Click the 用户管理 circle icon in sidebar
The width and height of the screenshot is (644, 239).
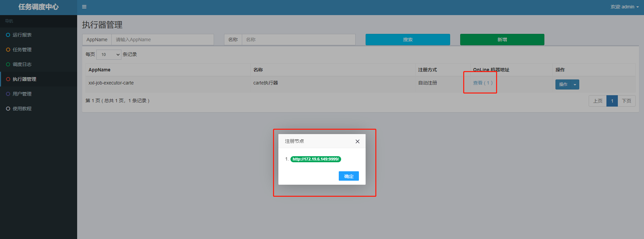coord(8,94)
